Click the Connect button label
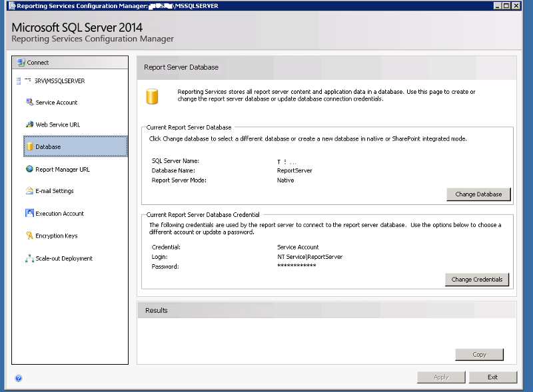Screen dimensions: 533x392 (x=38, y=63)
